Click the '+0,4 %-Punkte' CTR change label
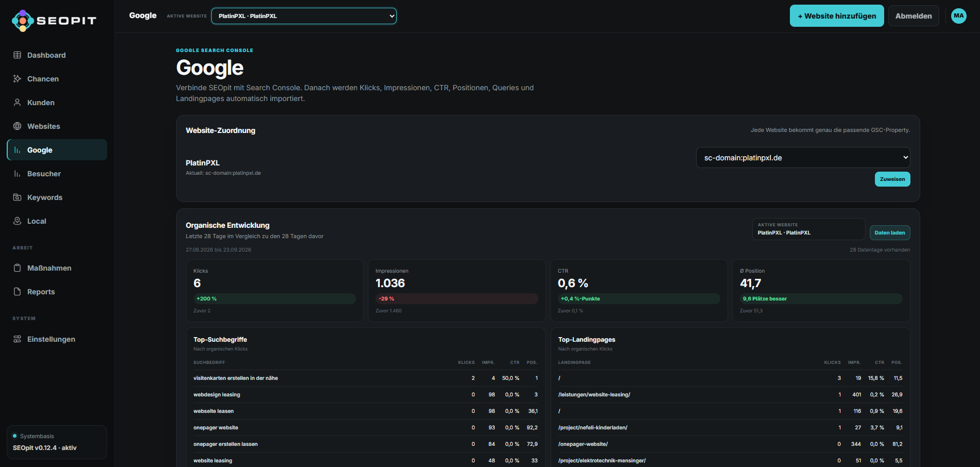The width and height of the screenshot is (980, 467). [580, 299]
